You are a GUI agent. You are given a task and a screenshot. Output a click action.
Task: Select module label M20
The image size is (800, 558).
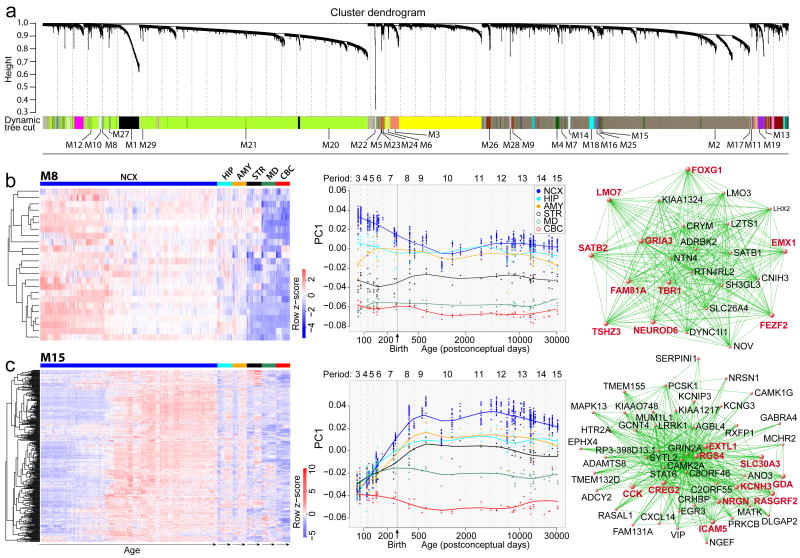click(x=330, y=145)
